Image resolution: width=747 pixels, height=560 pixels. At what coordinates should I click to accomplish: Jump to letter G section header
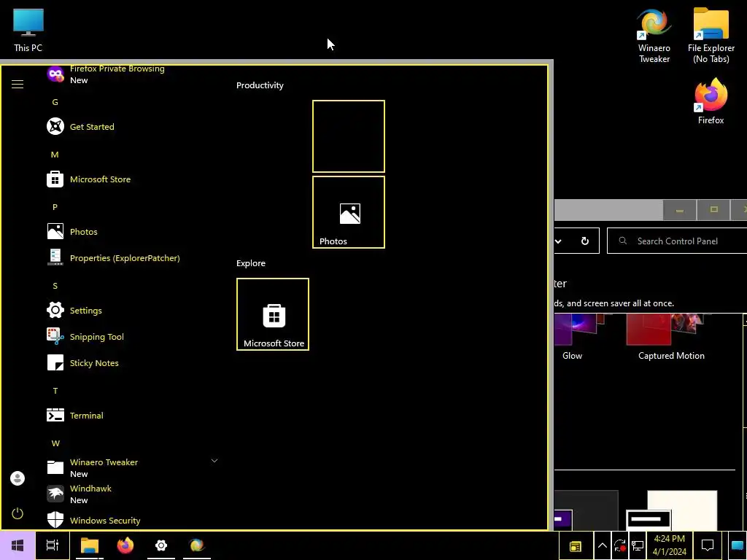(x=55, y=102)
